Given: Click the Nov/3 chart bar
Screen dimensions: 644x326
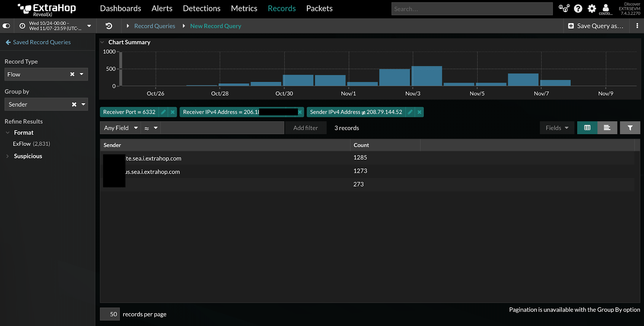Looking at the screenshot, I should [427, 76].
